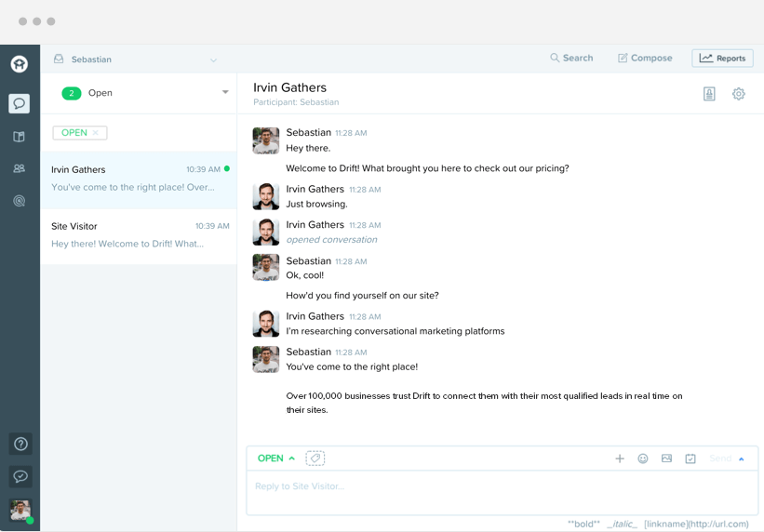
Task: Click the opened conversation italic text
Action: (331, 240)
